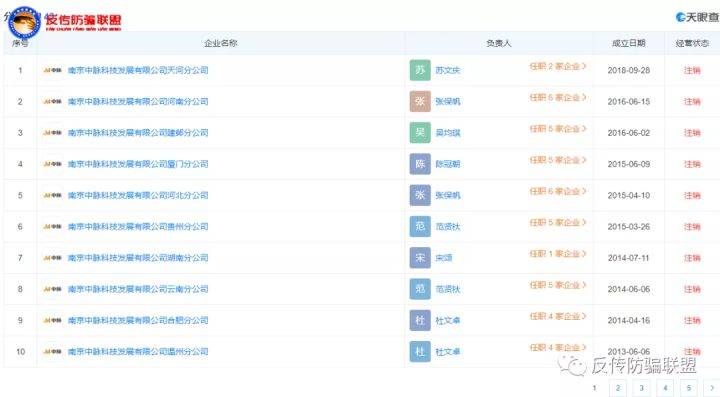Go to pagination page 4
The width and height of the screenshot is (720, 397).
point(665,388)
